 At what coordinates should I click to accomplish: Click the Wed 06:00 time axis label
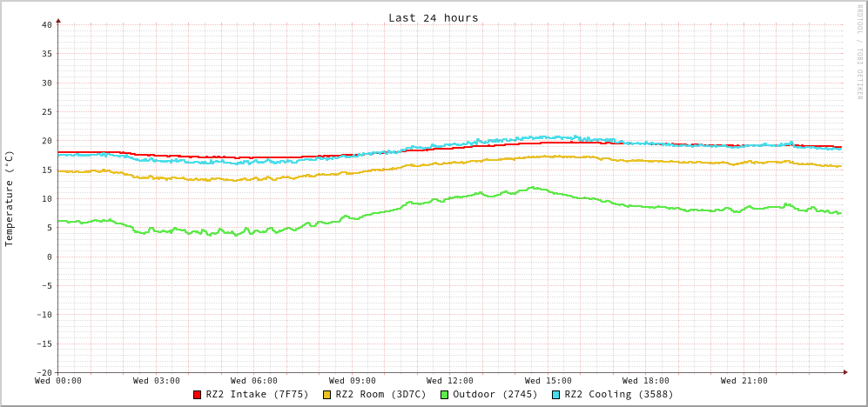pos(254,381)
